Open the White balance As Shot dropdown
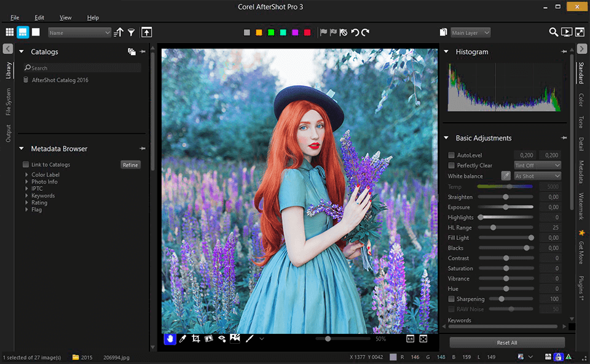 point(537,176)
